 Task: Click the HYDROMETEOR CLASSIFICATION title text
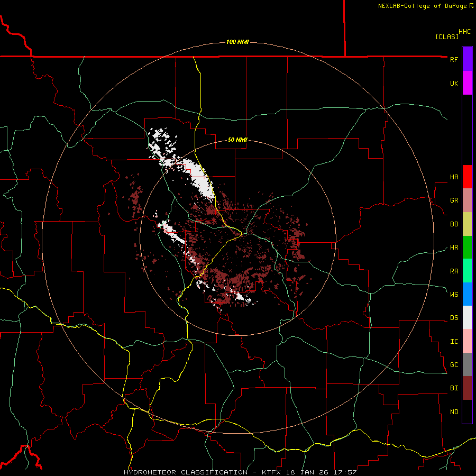(x=186, y=472)
